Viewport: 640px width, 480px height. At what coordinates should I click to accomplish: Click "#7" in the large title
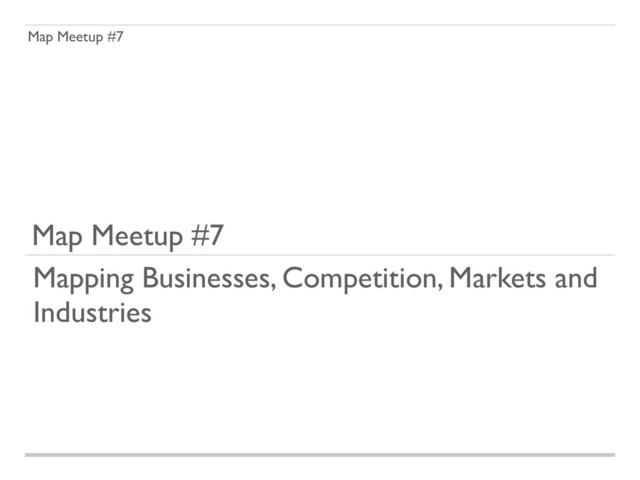(x=208, y=235)
